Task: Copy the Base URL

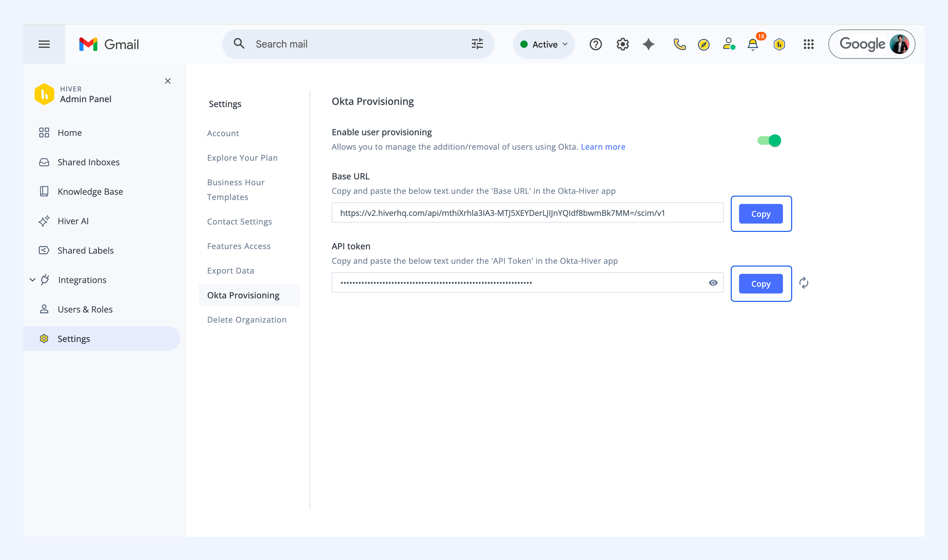Action: point(761,213)
